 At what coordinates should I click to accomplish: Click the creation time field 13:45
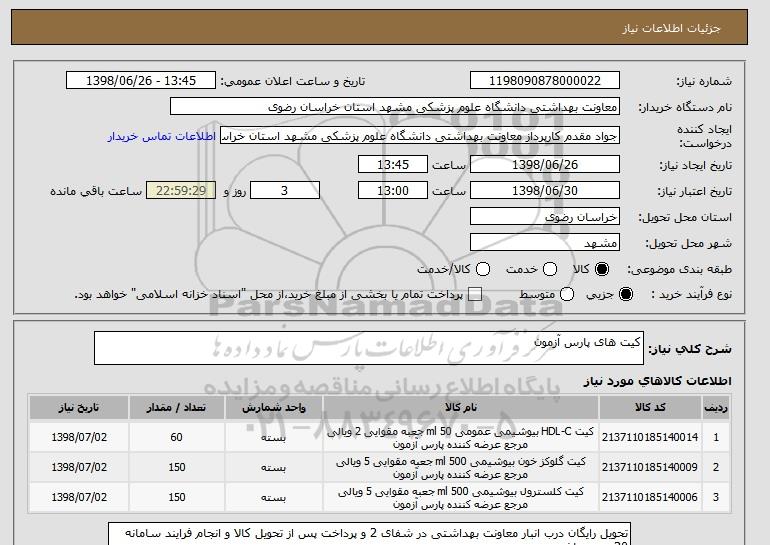click(x=393, y=164)
